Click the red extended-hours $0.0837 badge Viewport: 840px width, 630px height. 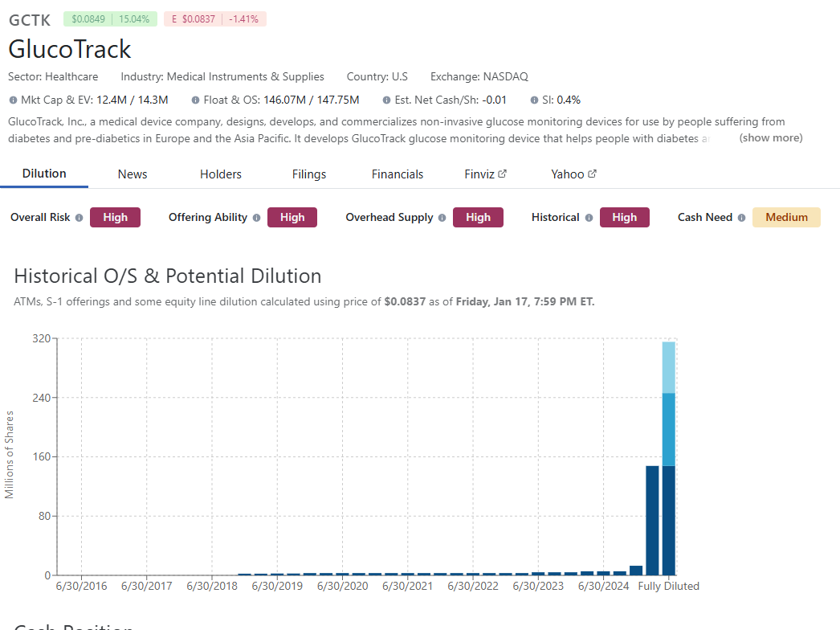pyautogui.click(x=215, y=18)
